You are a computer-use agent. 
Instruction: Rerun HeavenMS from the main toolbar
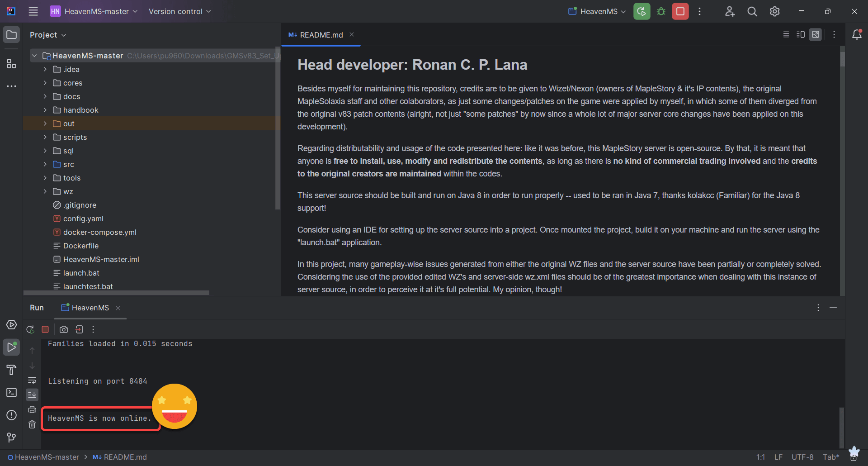pyautogui.click(x=642, y=11)
